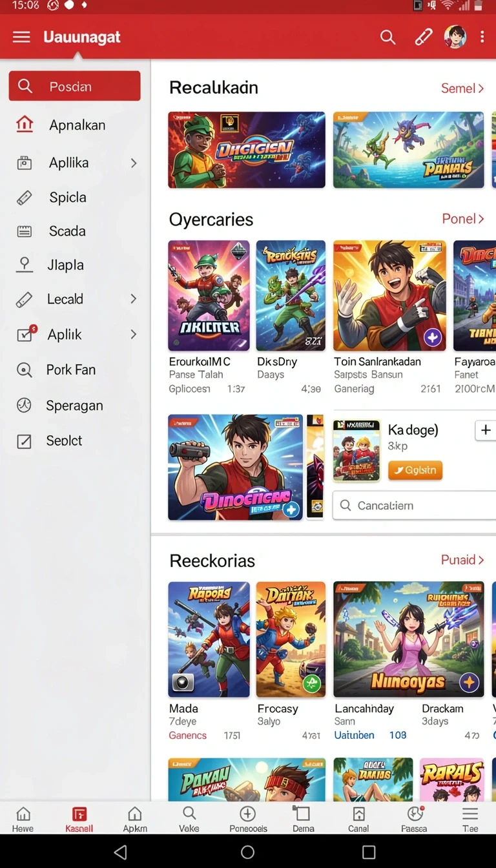Select Scada label in sidebar
This screenshot has width=496, height=868.
click(x=67, y=231)
